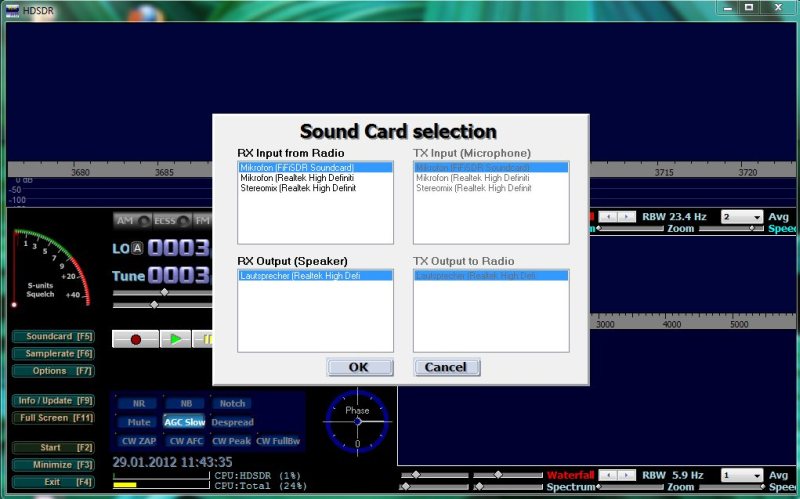This screenshot has height=499, width=800.
Task: Click the Phase dial indicator
Action: tap(357, 419)
